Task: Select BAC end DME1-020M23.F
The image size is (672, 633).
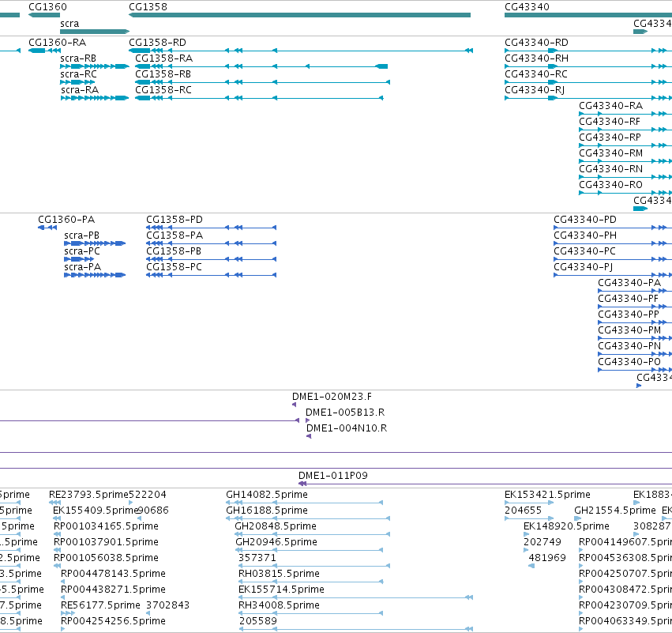Action: 332,397
